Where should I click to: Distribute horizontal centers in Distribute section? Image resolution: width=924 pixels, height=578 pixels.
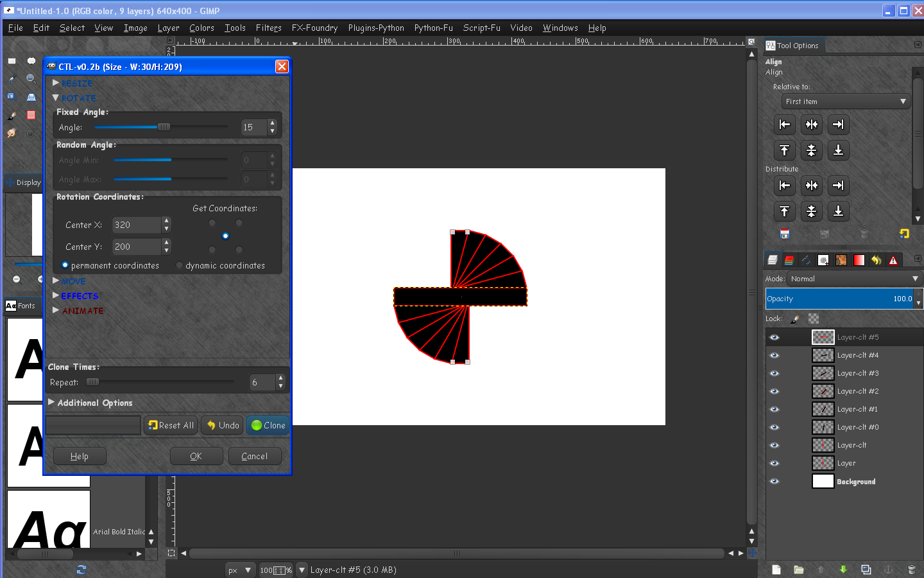coord(812,186)
